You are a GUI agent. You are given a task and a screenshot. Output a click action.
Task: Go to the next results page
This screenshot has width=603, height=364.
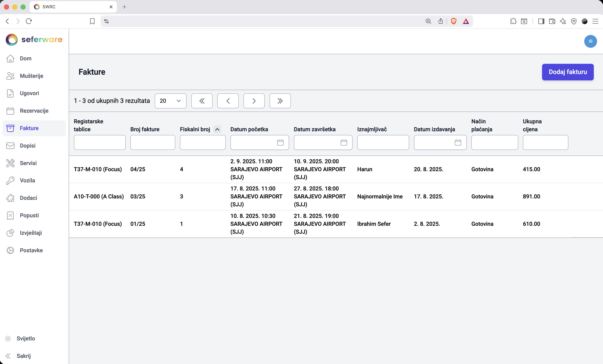pos(254,101)
